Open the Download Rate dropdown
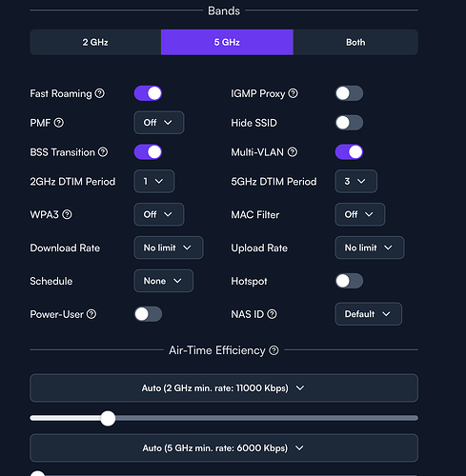This screenshot has height=476, width=466. coord(169,248)
